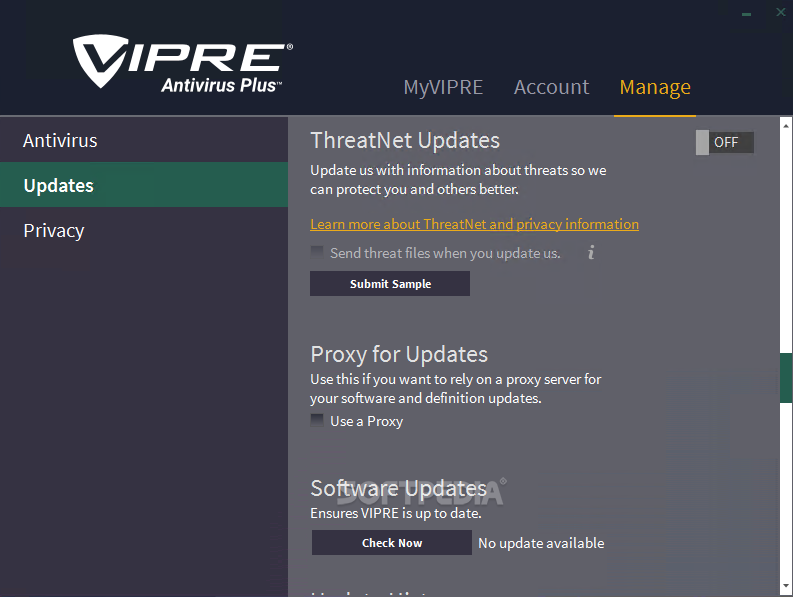Click the ThreatNet Updates heading
Image resolution: width=793 pixels, height=597 pixels.
tap(405, 141)
